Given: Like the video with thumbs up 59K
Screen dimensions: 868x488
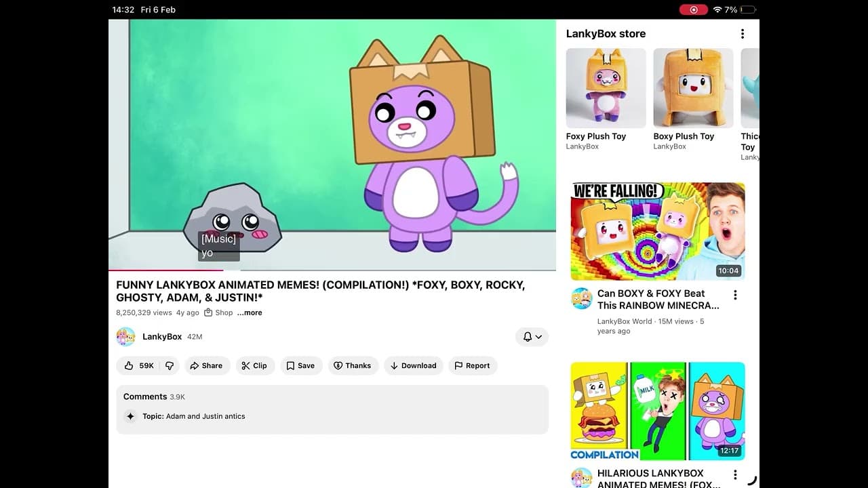Looking at the screenshot, I should (138, 365).
